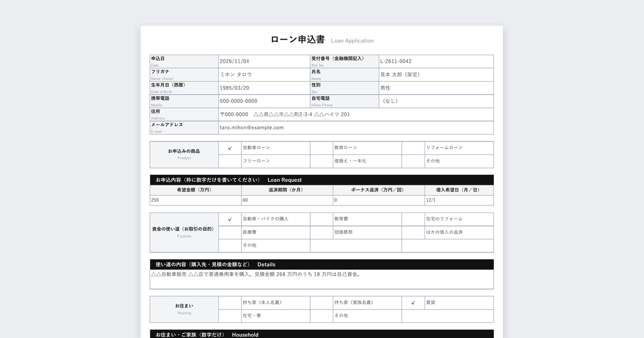The width and height of the screenshot is (644, 338).
Task: Check the 借換え・一本化 box
Action: (321, 161)
